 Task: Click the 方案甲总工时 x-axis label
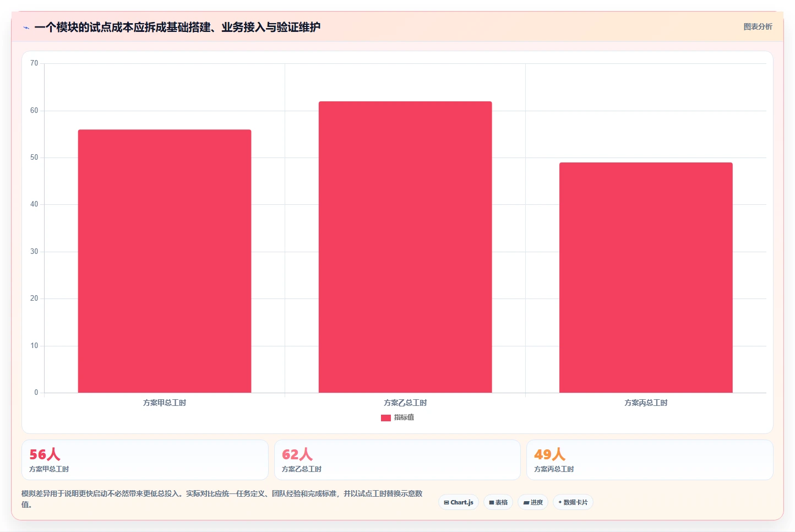[x=165, y=403]
